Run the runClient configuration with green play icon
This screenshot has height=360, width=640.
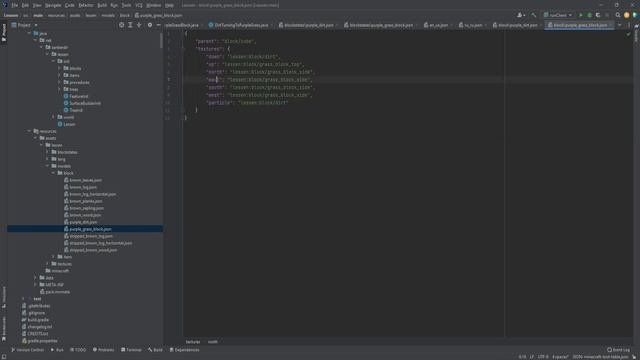[581, 15]
